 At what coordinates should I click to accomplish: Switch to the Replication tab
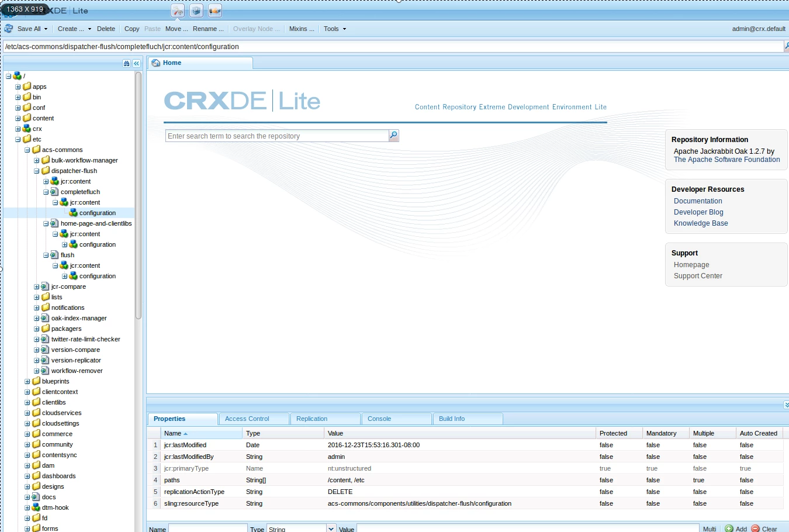[325, 419]
